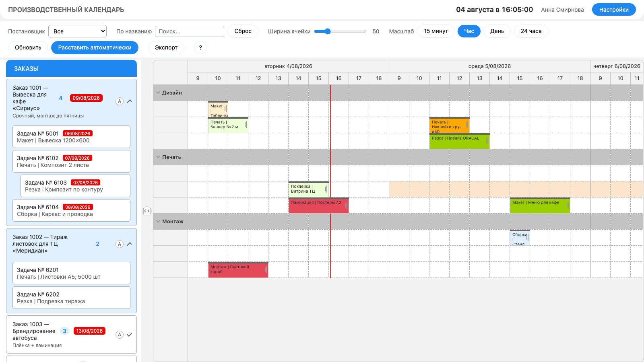Click the grip handle on "Монтаж | Световой короб"
The height and width of the screenshot is (362, 644).
click(x=266, y=269)
